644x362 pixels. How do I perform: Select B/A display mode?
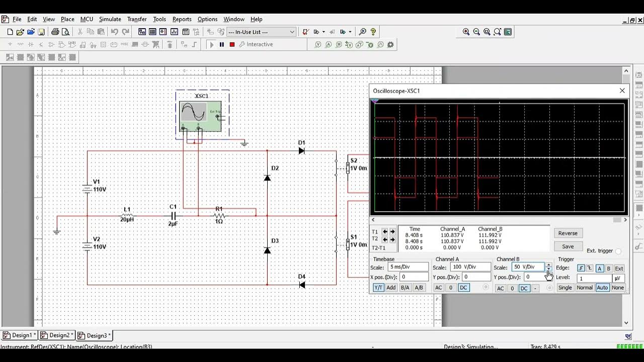pos(405,288)
